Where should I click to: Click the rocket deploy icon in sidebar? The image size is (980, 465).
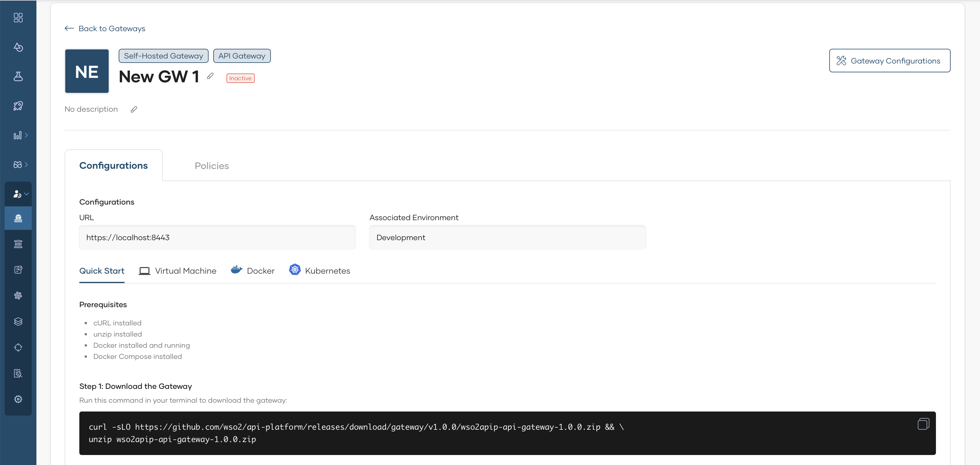(x=18, y=106)
